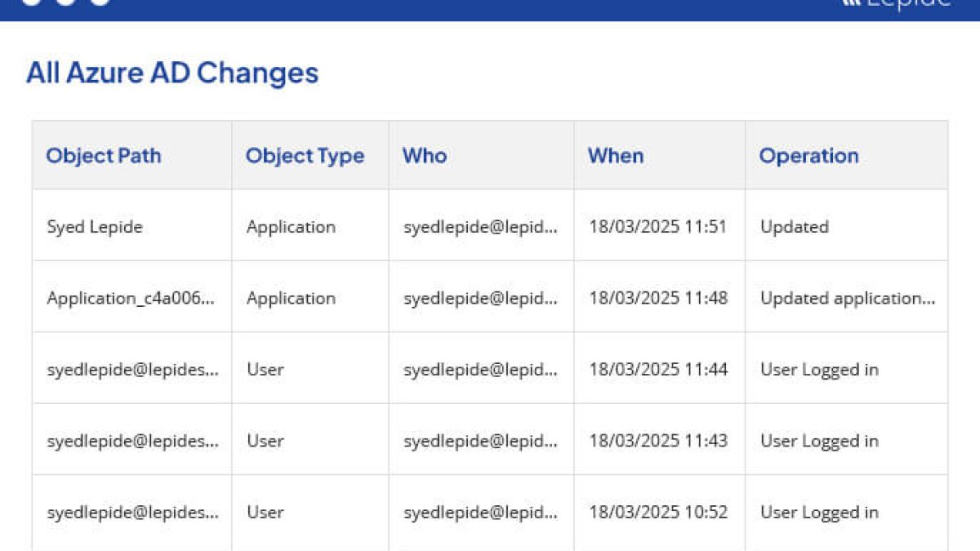Select User Logged in for the 10:52 entry
980x551 pixels.
pos(819,513)
